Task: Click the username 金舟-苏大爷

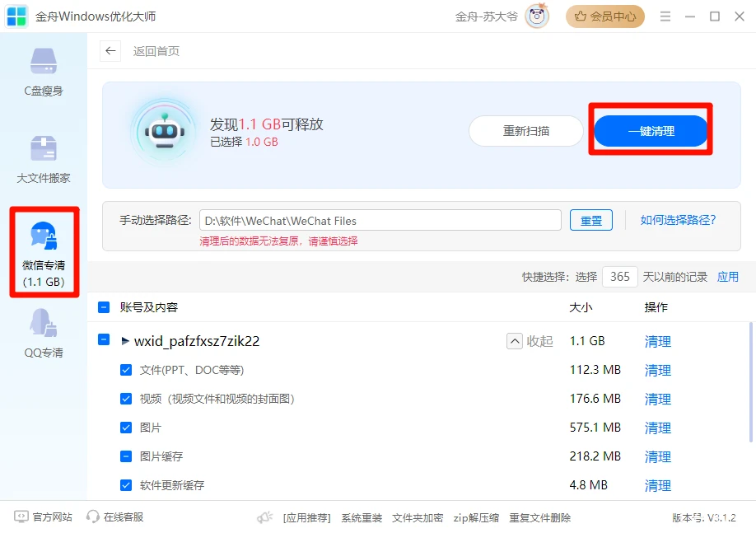Action: coord(486,16)
